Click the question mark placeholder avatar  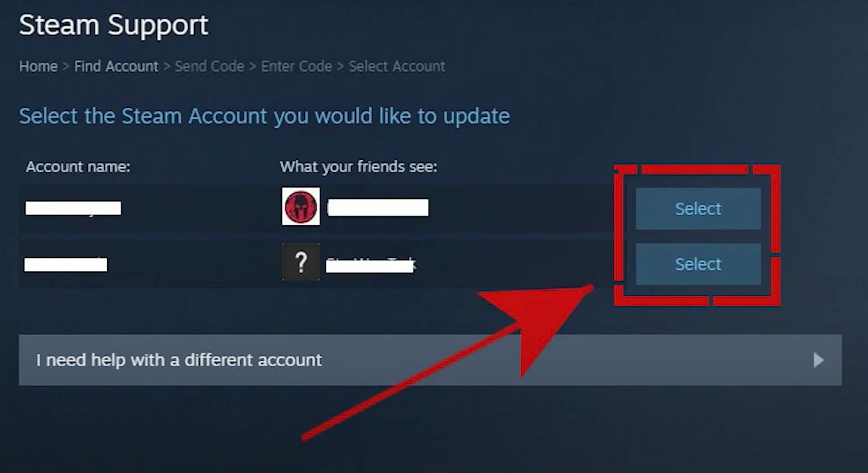tap(300, 262)
